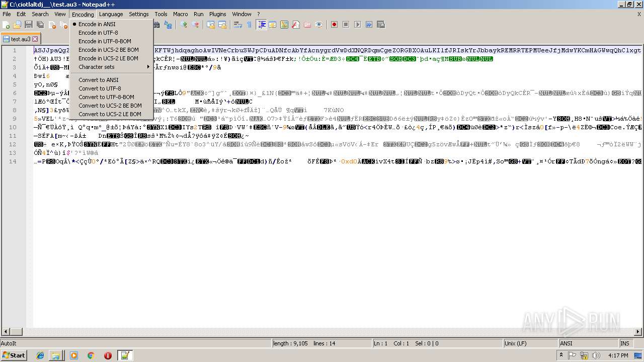
Task: Click Save Current Recorded Macro icon
Action: [x=380, y=25]
